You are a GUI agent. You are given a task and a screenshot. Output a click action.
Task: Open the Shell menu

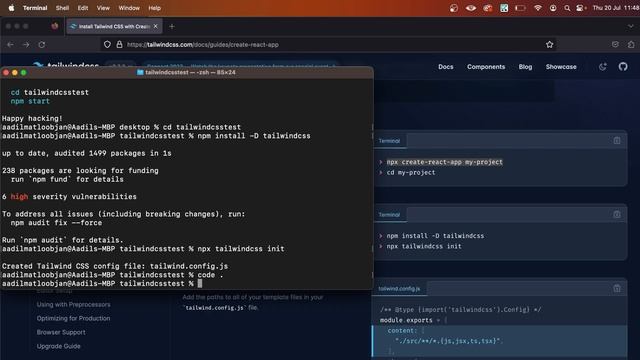point(62,8)
